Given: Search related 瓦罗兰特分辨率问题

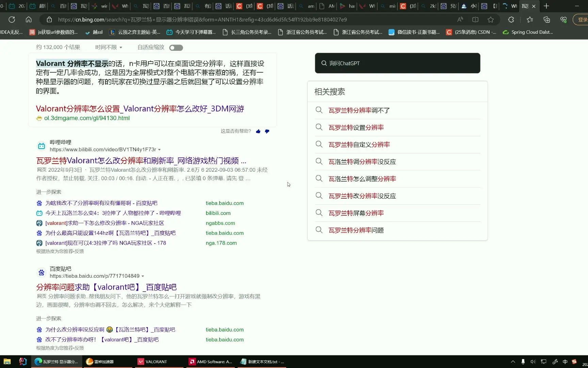Looking at the screenshot, I should [x=356, y=230].
